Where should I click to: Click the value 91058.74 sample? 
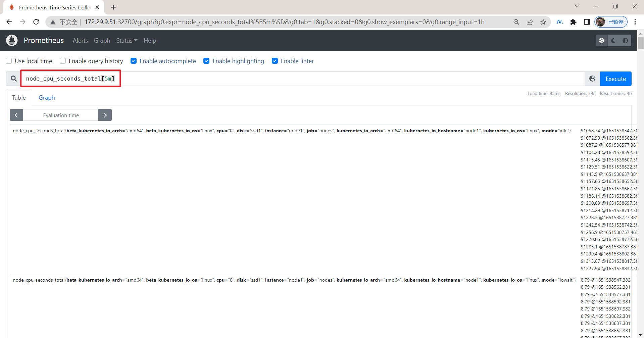pyautogui.click(x=590, y=131)
